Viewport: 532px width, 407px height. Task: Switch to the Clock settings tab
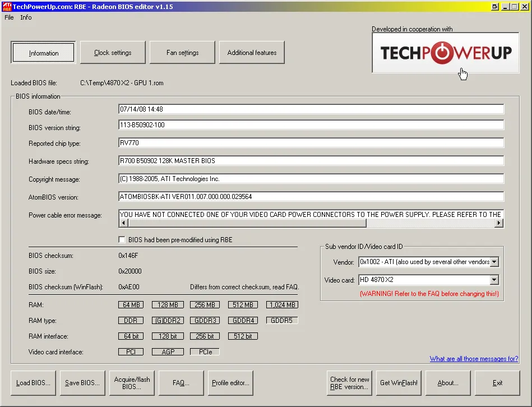click(112, 52)
